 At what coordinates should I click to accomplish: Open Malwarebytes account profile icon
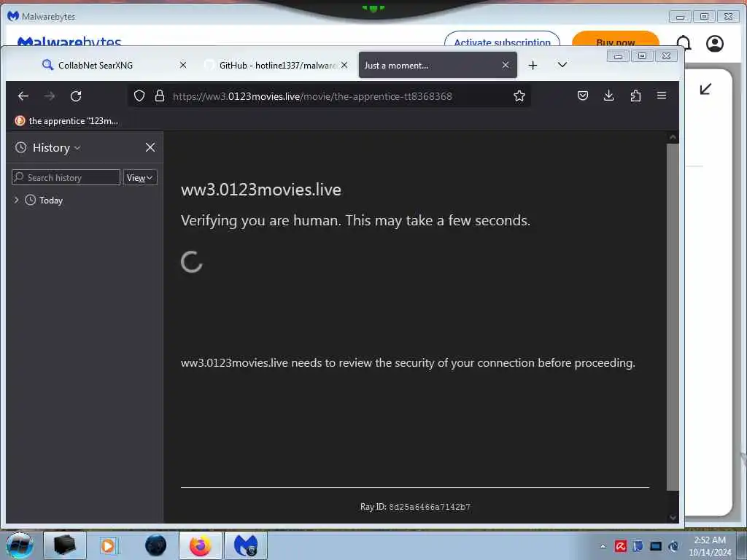click(715, 43)
